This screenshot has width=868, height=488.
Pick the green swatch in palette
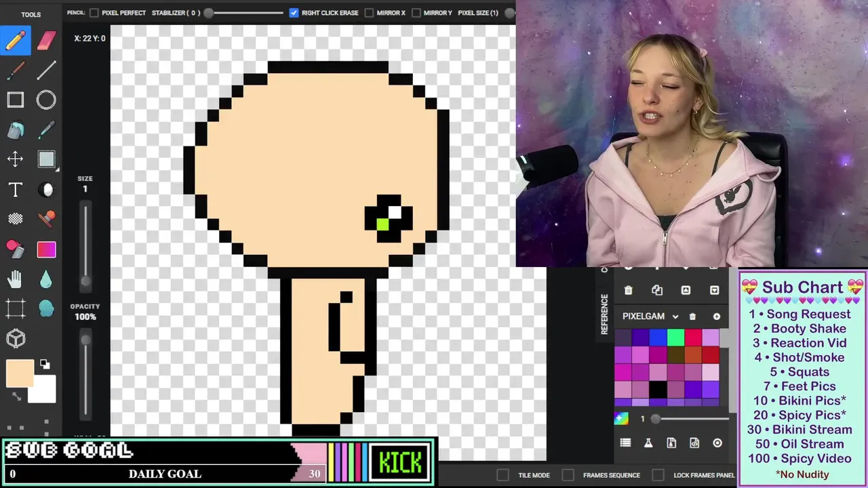point(676,337)
